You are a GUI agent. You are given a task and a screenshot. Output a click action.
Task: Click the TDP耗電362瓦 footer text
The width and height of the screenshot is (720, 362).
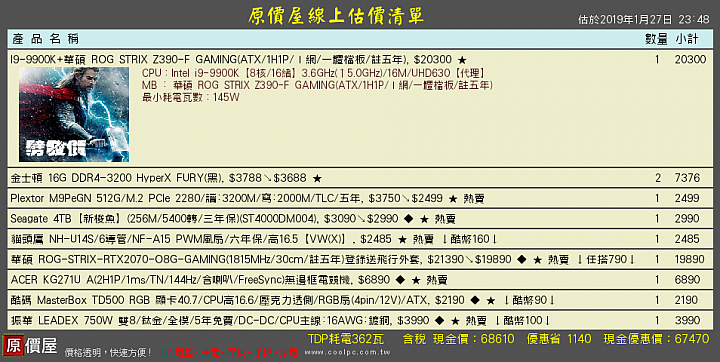pyautogui.click(x=346, y=339)
